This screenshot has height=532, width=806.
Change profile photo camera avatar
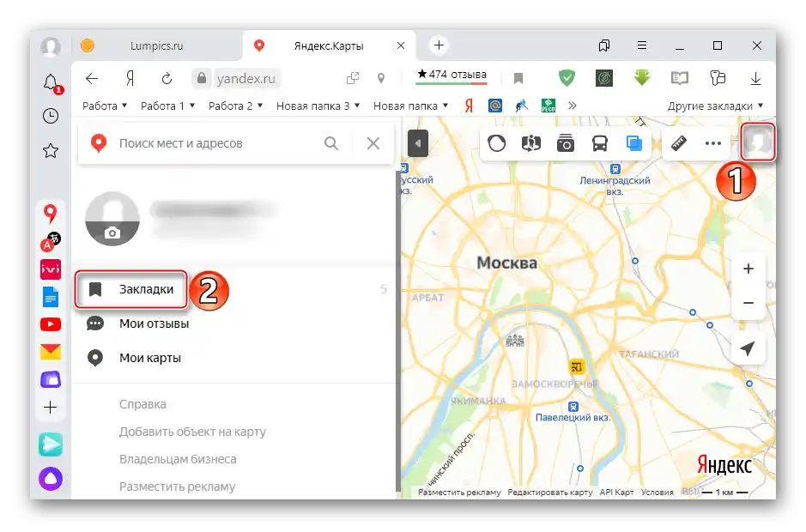(112, 220)
